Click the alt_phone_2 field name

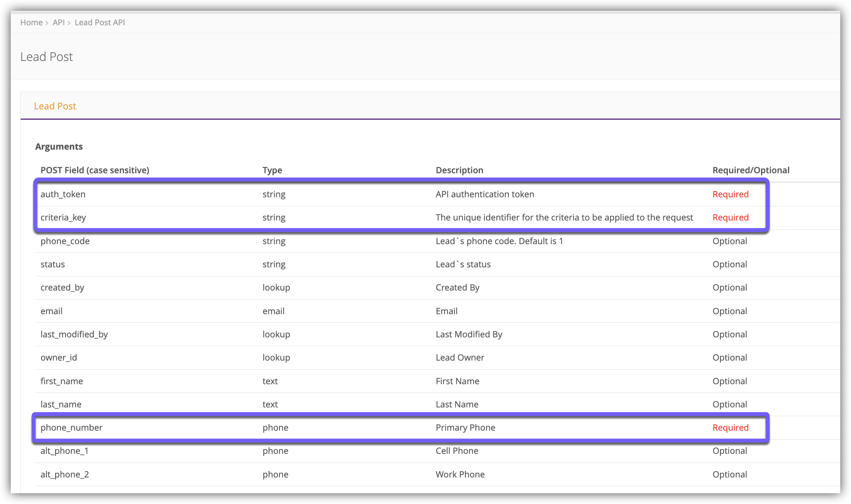coord(65,475)
